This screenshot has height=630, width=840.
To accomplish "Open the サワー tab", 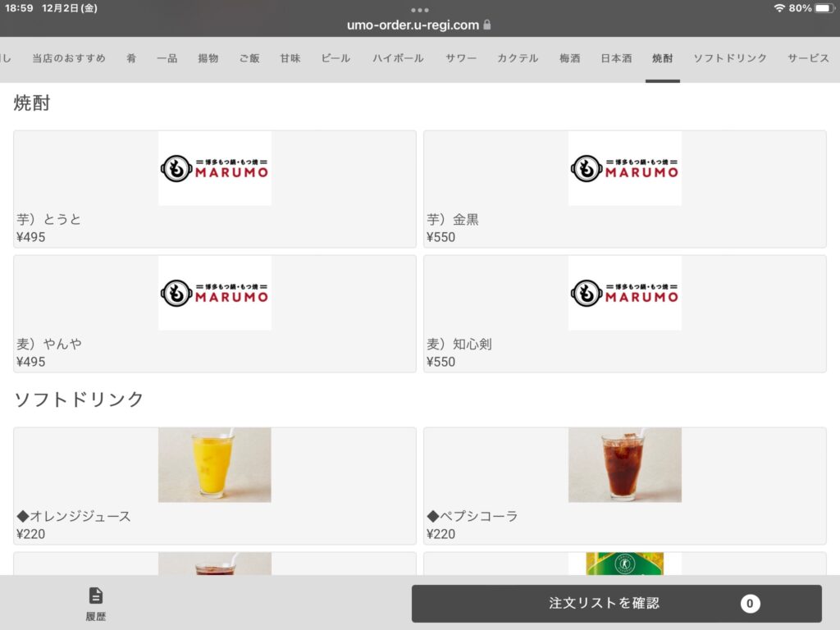I will pos(461,58).
